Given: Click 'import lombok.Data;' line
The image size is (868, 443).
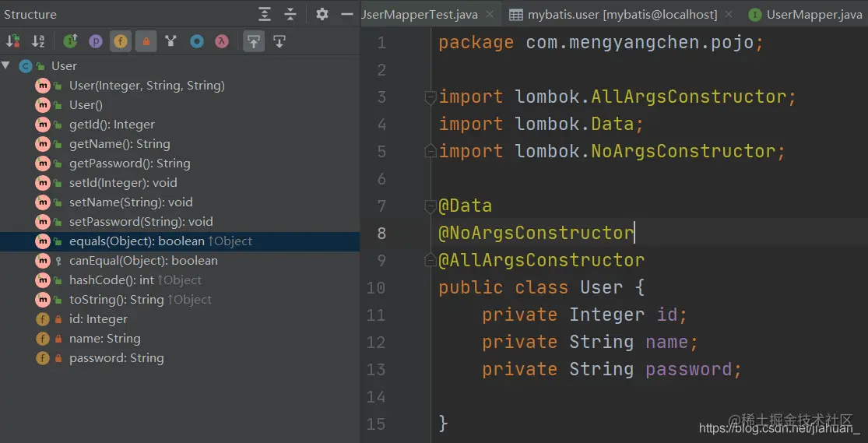Looking at the screenshot, I should pyautogui.click(x=541, y=124).
